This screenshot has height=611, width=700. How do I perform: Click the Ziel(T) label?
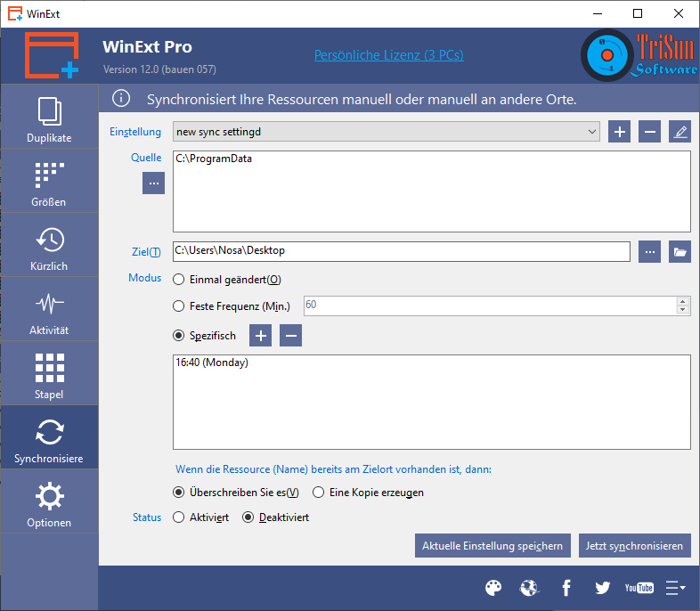coord(146,252)
